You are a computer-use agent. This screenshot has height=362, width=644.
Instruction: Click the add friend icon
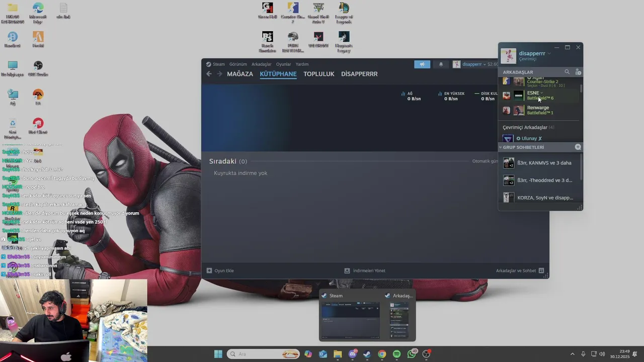pyautogui.click(x=578, y=72)
